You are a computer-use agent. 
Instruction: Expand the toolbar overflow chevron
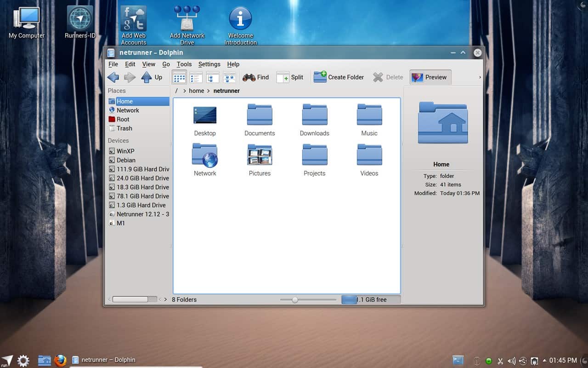pyautogui.click(x=480, y=77)
